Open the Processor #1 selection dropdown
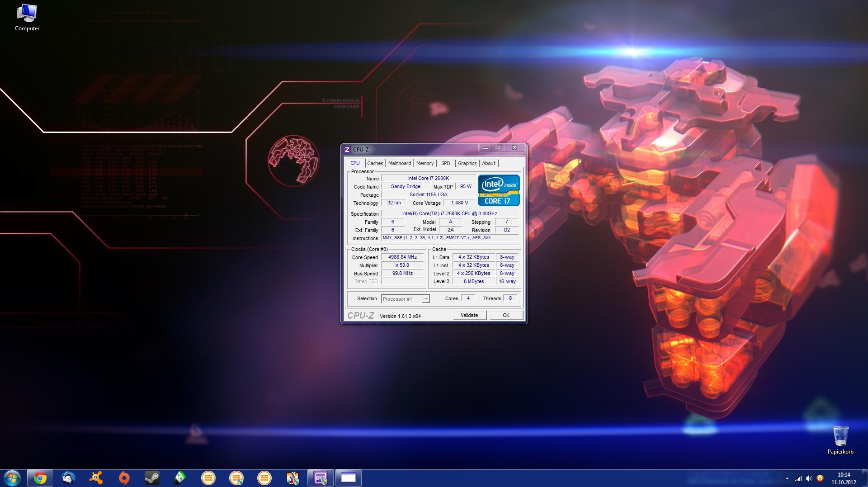Viewport: 868px width, 487px height. (406, 299)
